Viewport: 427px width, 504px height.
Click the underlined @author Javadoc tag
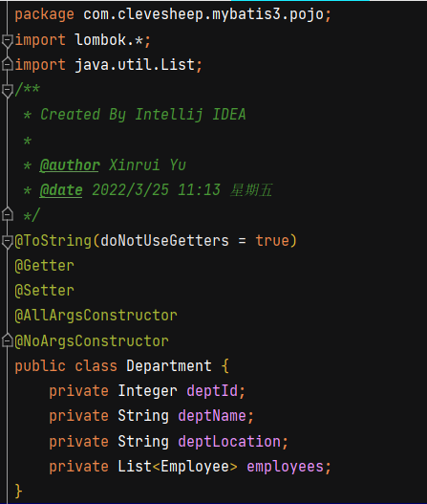point(70,165)
